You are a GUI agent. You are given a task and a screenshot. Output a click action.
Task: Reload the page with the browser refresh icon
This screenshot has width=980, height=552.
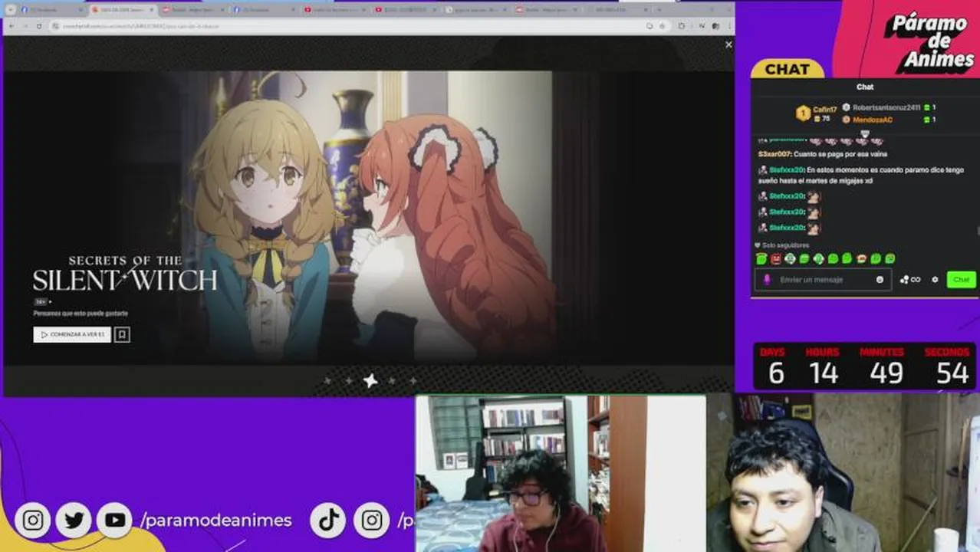(x=39, y=25)
